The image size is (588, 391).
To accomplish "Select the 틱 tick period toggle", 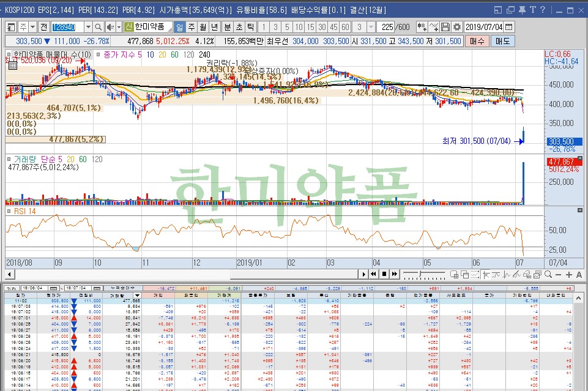I will (251, 27).
